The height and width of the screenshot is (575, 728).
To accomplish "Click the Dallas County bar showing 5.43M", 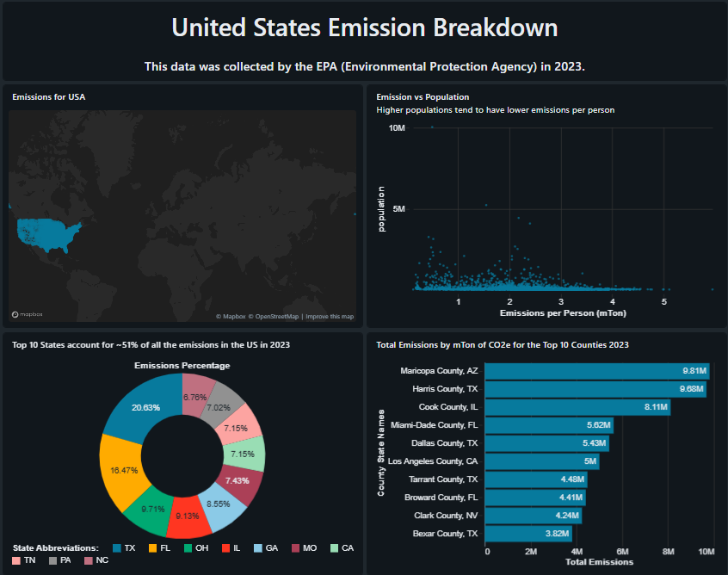I will [547, 443].
